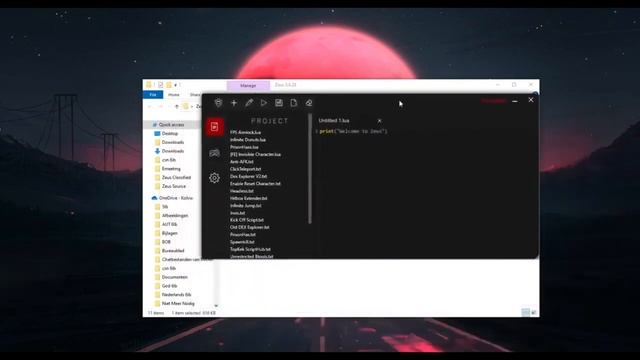This screenshot has height=360, width=640.
Task: Open Hitbox Extender.txt script
Action: 249,198
